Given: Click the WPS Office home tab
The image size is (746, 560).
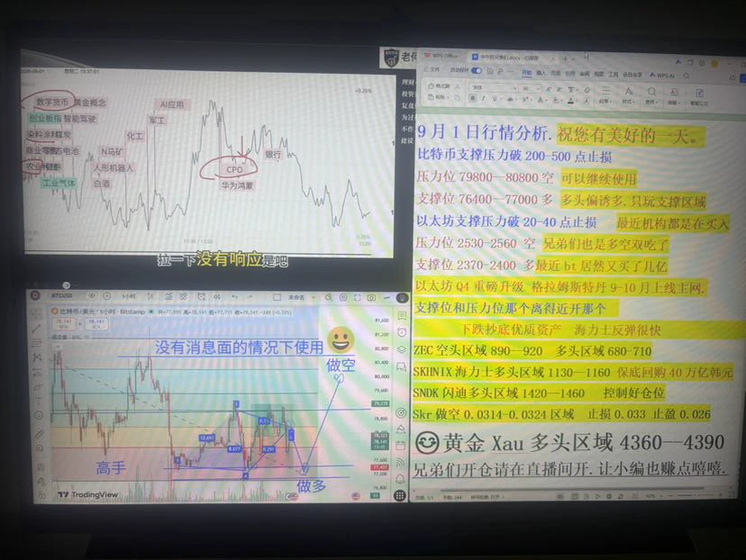Looking at the screenshot, I should (x=441, y=56).
